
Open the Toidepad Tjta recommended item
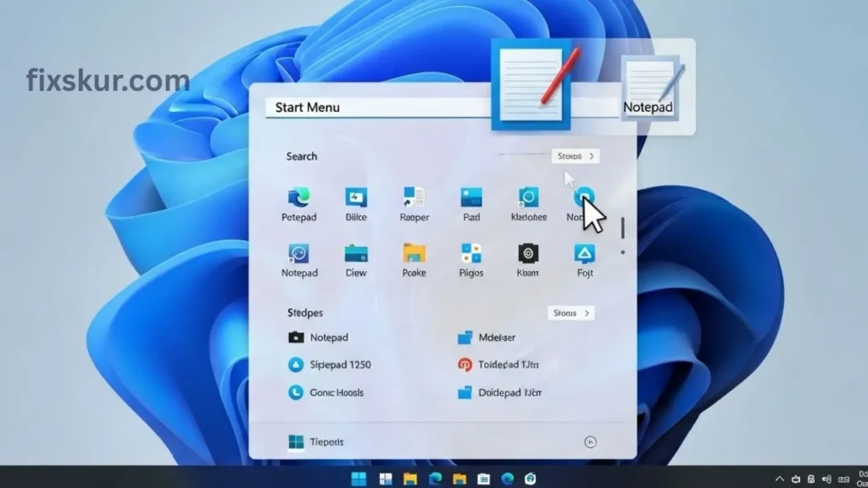click(498, 364)
